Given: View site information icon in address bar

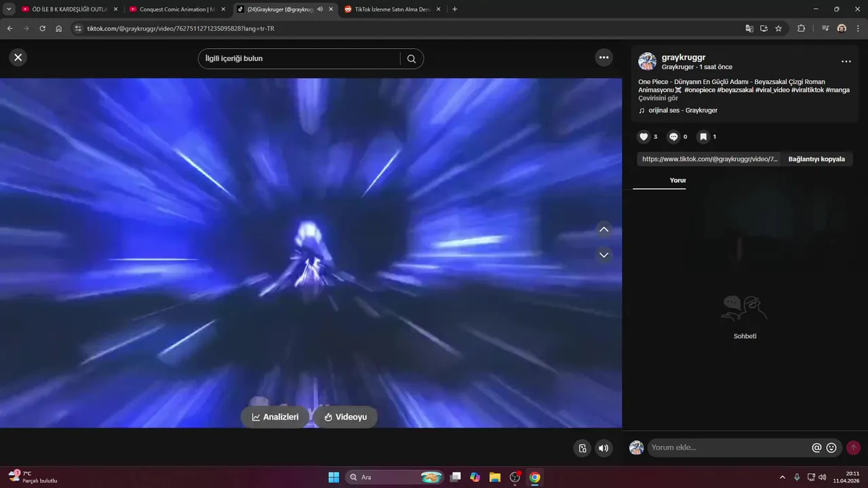Looking at the screenshot, I should coord(78,28).
